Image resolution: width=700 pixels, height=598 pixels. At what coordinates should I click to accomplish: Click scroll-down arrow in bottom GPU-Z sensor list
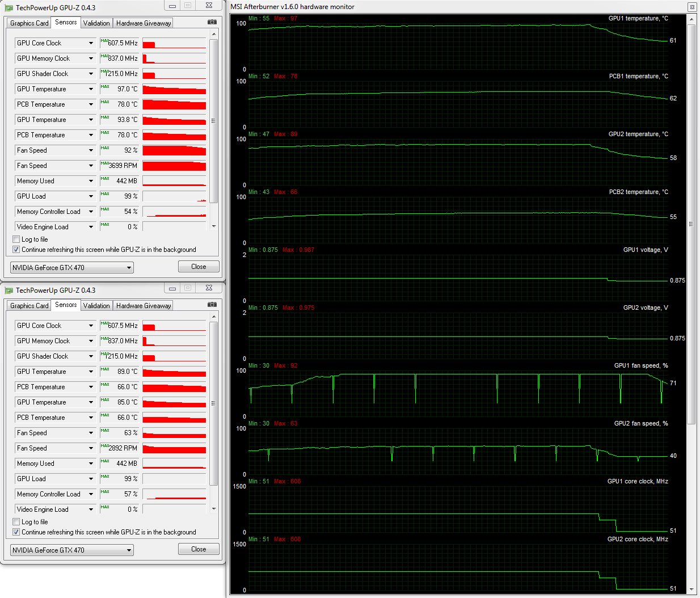pyautogui.click(x=214, y=508)
